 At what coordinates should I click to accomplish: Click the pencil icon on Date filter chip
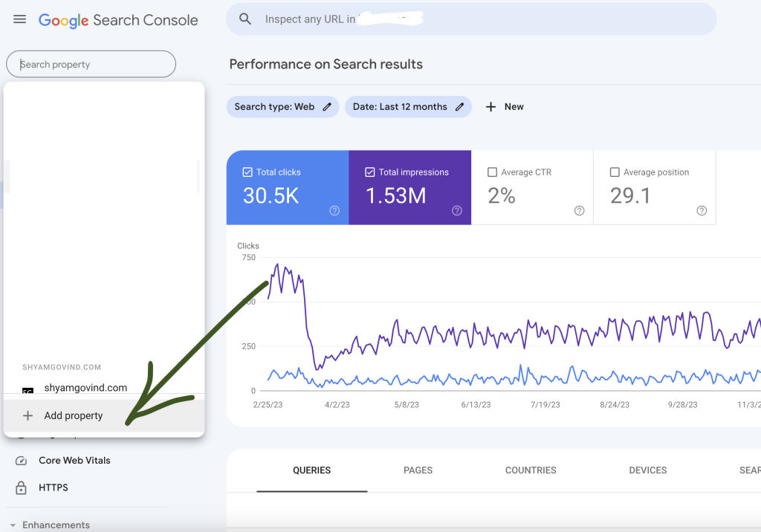coord(459,106)
